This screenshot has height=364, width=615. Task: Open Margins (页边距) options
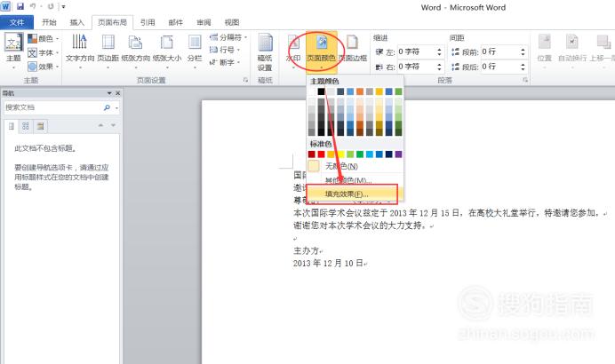(108, 51)
